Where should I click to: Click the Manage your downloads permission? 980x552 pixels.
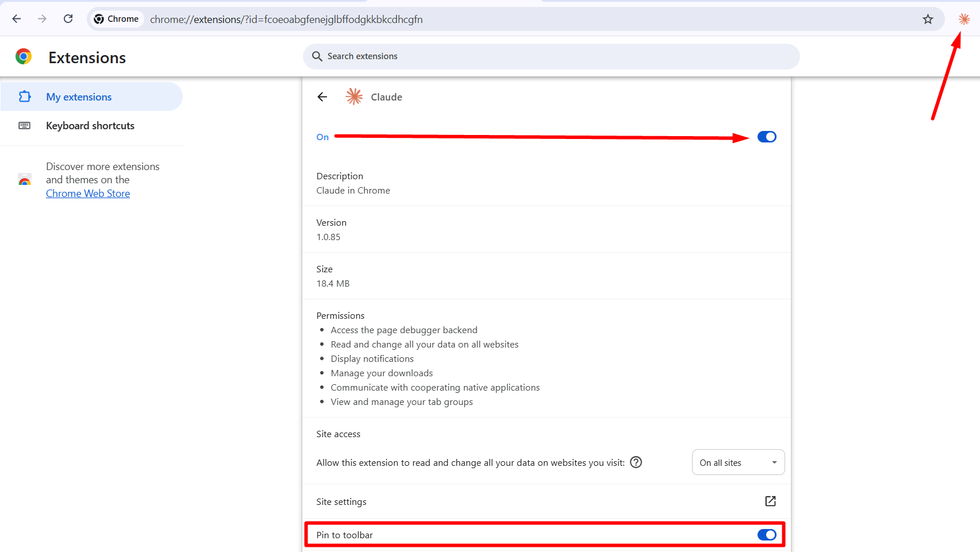tap(382, 373)
